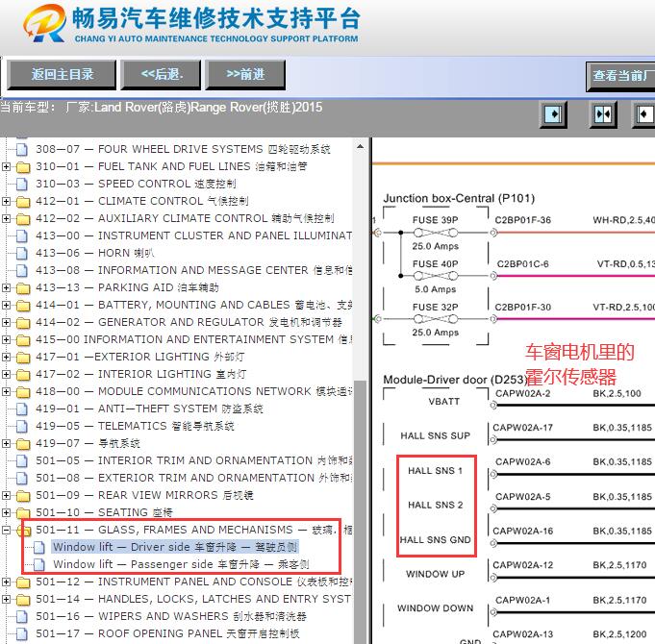655x644 pixels.
Task: Expand the 501-09 Rear View Mirrors folder
Action: pos(6,495)
